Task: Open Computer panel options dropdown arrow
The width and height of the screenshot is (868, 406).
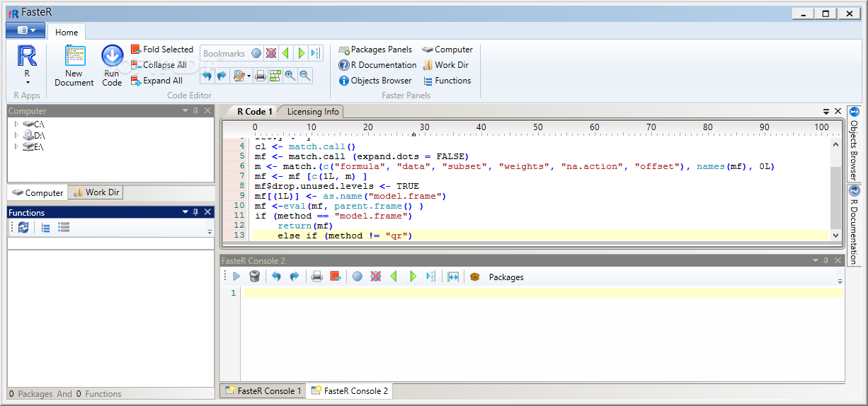Action: pos(185,111)
